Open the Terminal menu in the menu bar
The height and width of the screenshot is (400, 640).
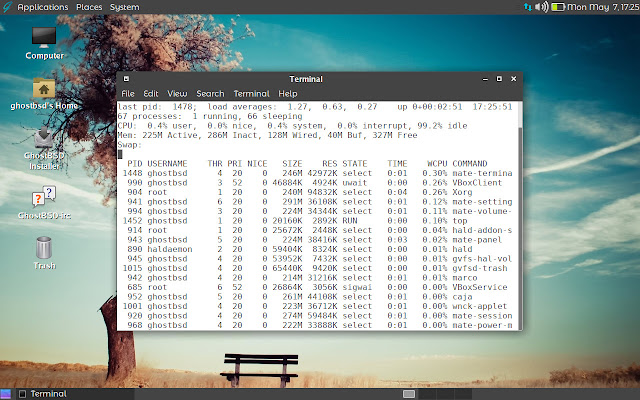[251, 93]
